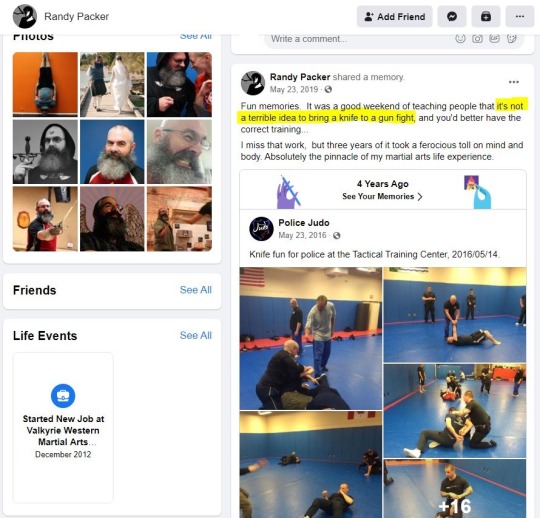This screenshot has height=518, width=540.
Task: Open sticker picker in comment box
Action: click(511, 38)
